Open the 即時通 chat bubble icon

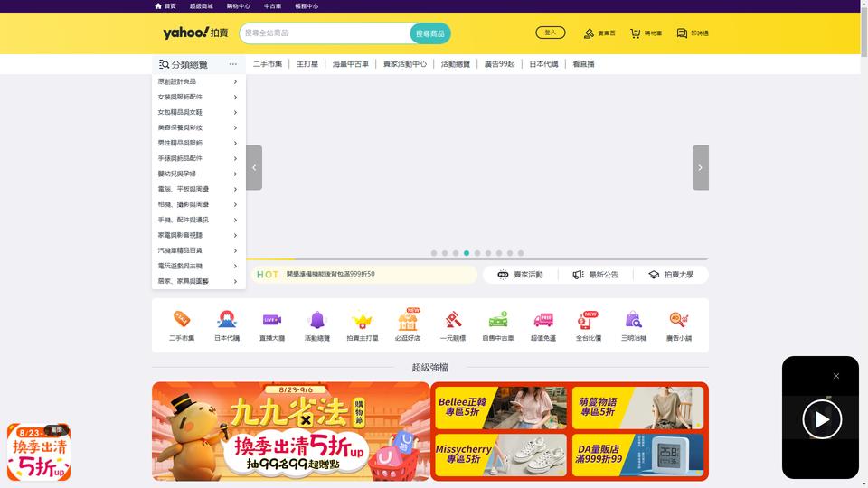pos(682,33)
